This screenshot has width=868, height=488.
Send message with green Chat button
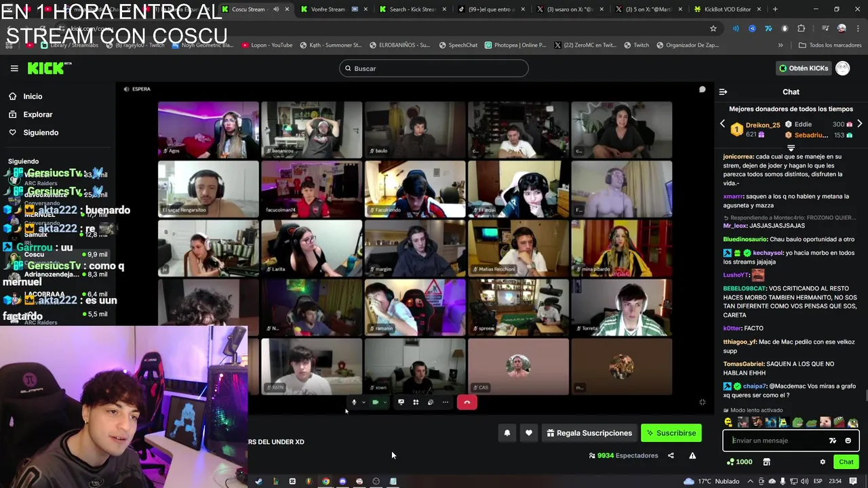(846, 462)
